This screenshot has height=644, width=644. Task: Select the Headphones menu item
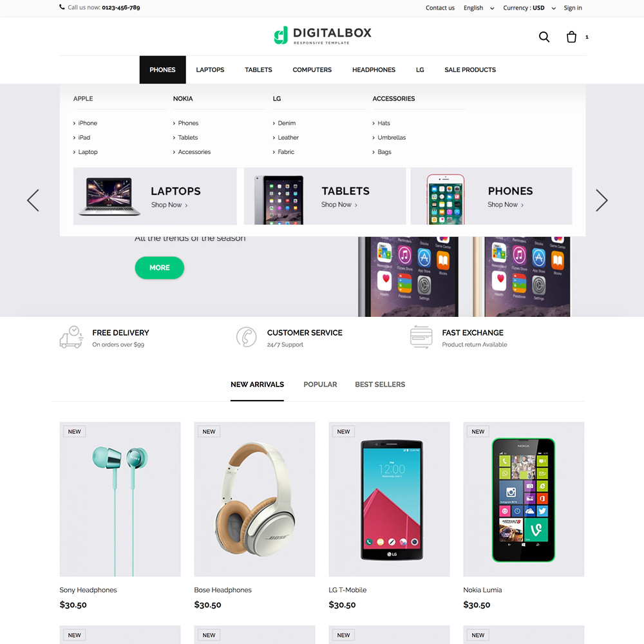click(x=374, y=70)
